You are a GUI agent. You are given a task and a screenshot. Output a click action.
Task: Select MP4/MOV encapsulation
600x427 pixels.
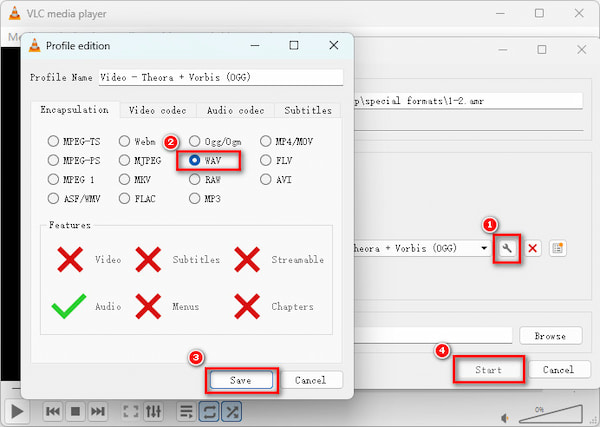286,142
